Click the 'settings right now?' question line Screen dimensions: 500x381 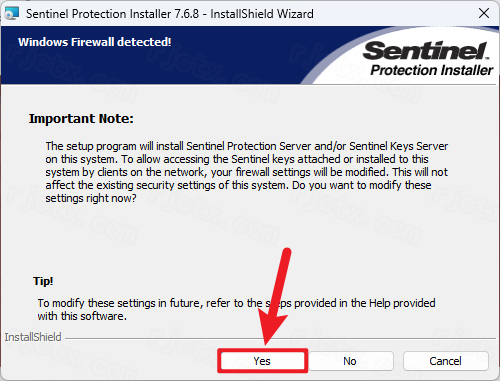(x=91, y=198)
